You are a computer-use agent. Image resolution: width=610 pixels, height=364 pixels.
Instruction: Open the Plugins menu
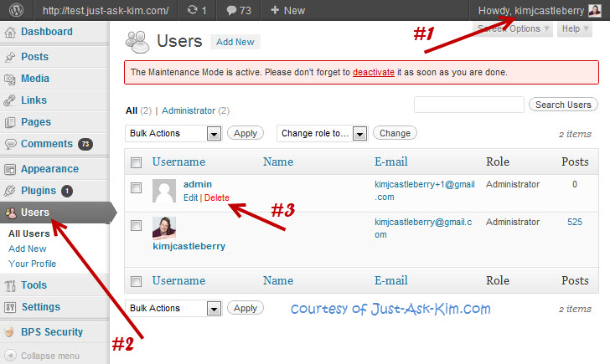(x=39, y=191)
